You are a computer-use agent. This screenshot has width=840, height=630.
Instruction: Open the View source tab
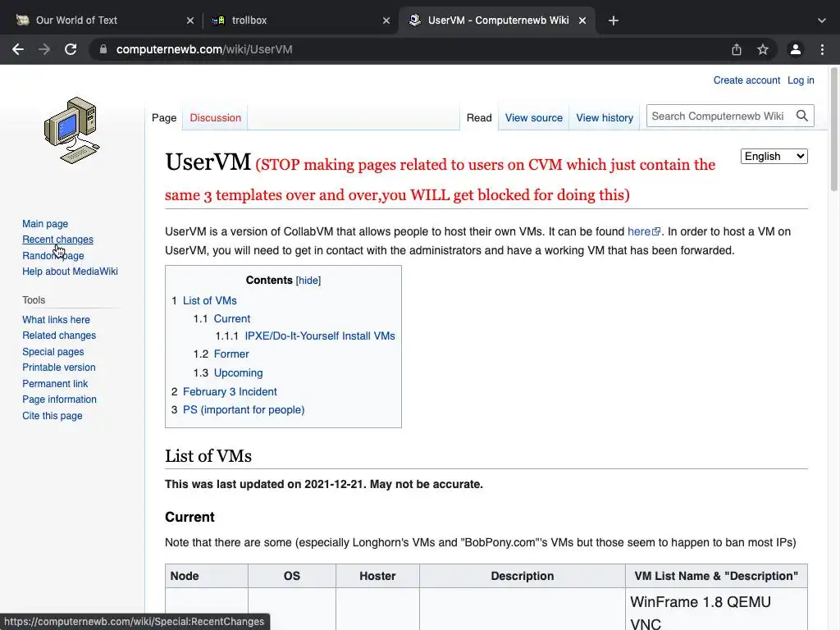[x=533, y=118]
